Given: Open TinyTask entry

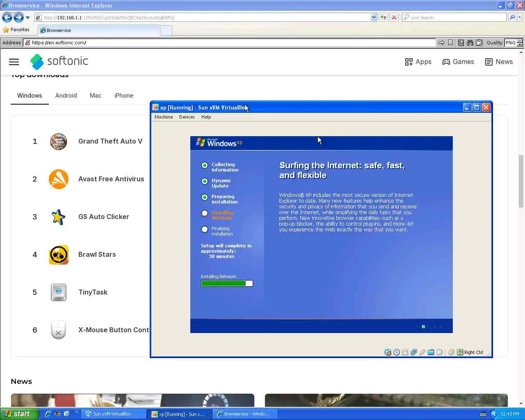Looking at the screenshot, I should (93, 292).
